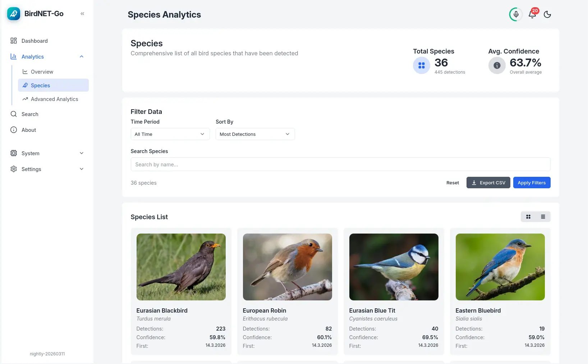Click the Total Species grid icon
Viewport: 588px width, 364px height.
(x=422, y=65)
